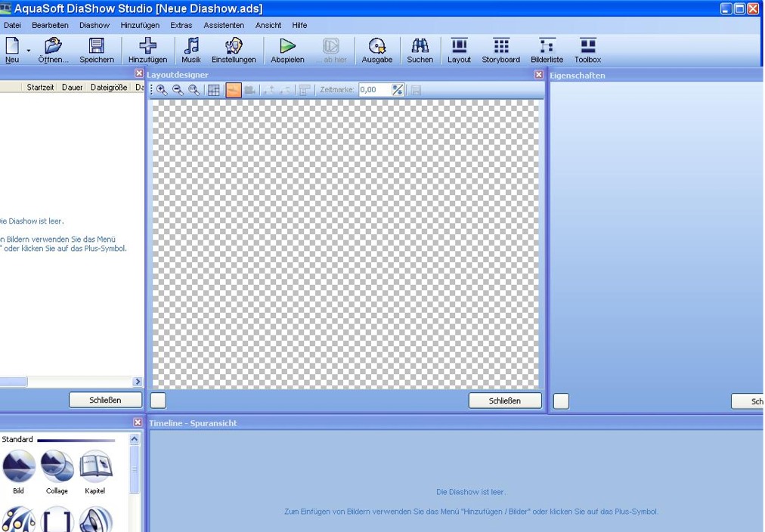This screenshot has height=532, width=765.
Task: Click the Suchen binoculars icon
Action: coord(420,46)
